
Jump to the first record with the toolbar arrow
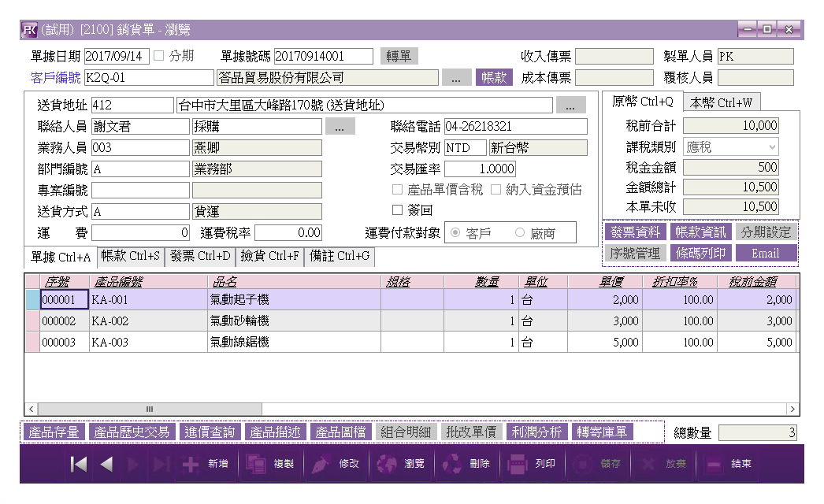coord(78,464)
